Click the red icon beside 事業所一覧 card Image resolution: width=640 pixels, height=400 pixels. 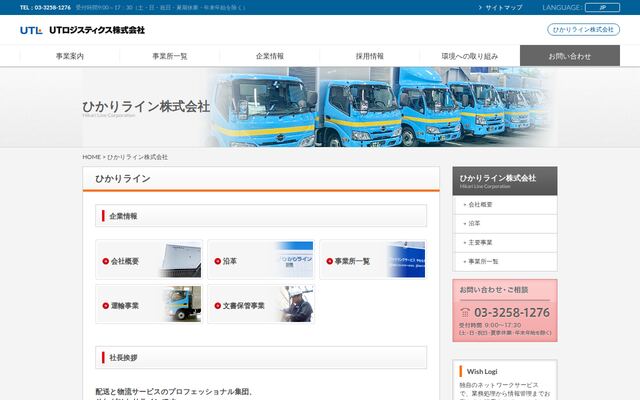pos(329,261)
